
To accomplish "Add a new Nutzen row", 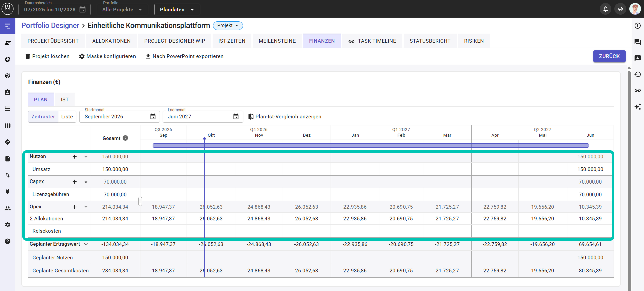I will [x=75, y=157].
